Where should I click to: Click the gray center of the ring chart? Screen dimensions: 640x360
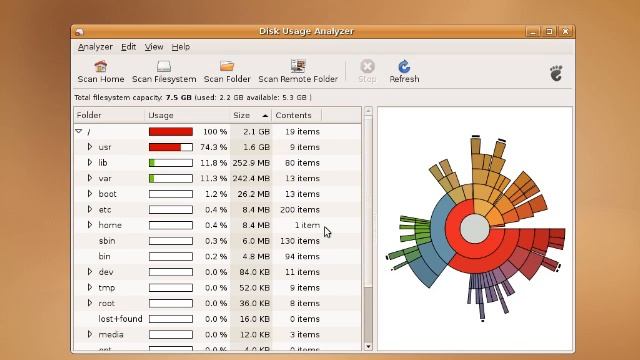(475, 229)
